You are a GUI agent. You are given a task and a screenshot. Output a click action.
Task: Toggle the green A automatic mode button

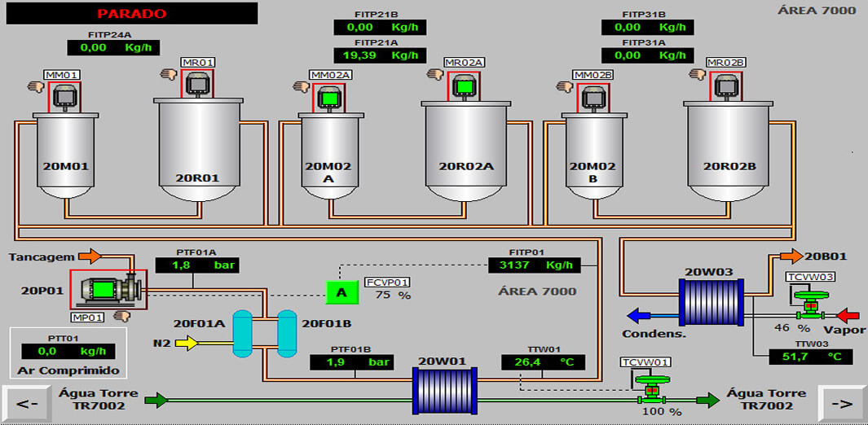[341, 291]
